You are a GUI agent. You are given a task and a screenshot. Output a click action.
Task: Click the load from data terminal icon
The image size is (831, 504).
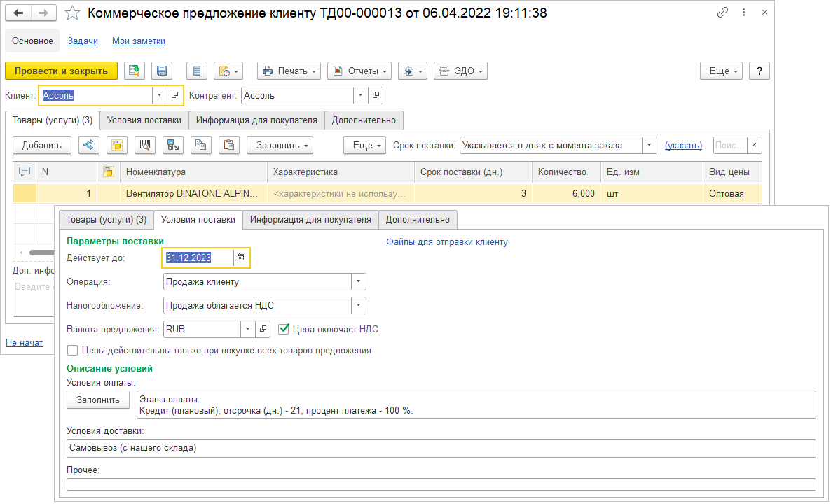click(x=173, y=145)
